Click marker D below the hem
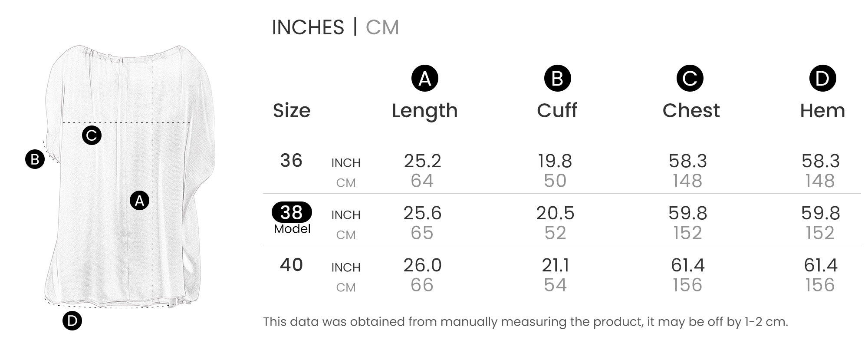868x350 pixels. coord(72,321)
